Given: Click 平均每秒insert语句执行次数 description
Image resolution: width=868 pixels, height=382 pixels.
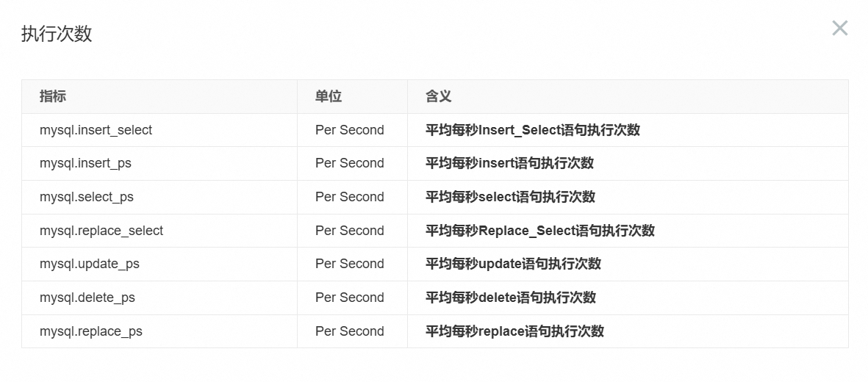Looking at the screenshot, I should (509, 163).
